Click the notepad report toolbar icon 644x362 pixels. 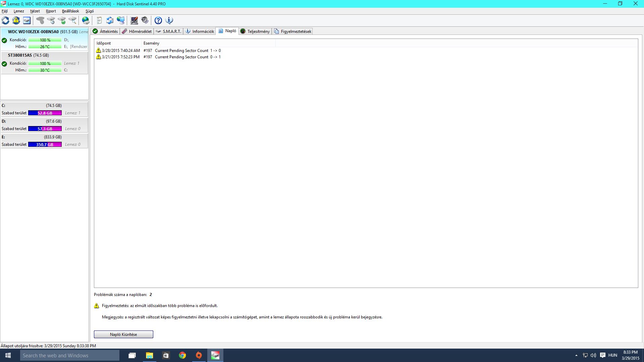pyautogui.click(x=99, y=20)
